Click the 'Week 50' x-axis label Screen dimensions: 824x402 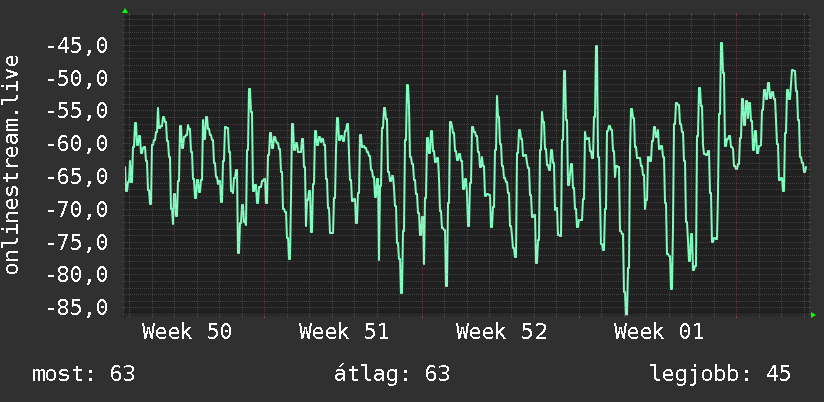tap(187, 332)
